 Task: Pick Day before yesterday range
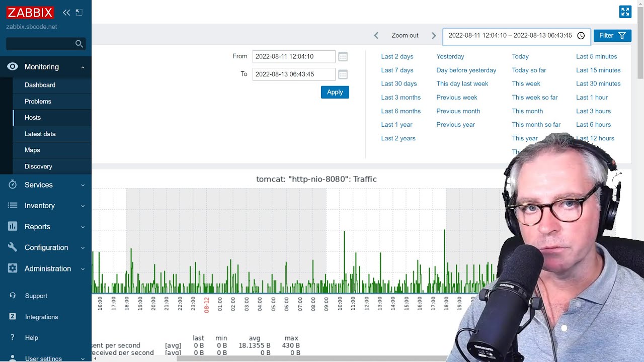point(466,70)
